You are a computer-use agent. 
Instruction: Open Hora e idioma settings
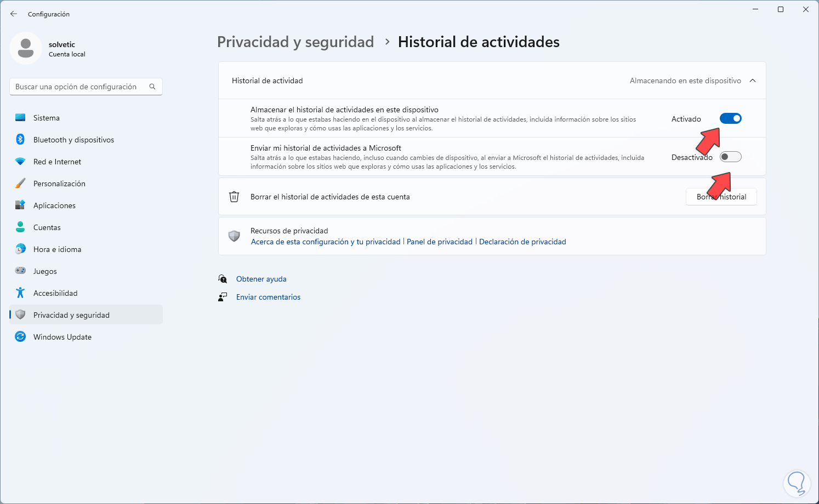click(x=86, y=249)
